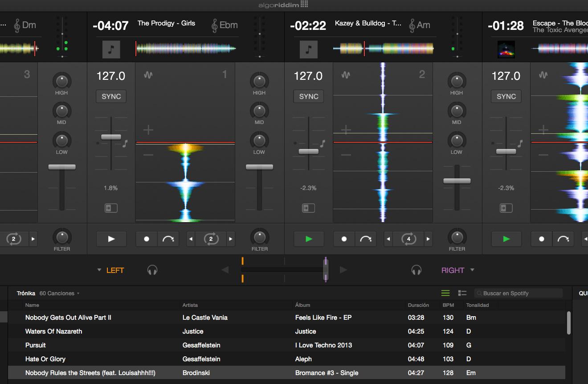Click the FILTER knob right of deck 1

[x=259, y=237]
